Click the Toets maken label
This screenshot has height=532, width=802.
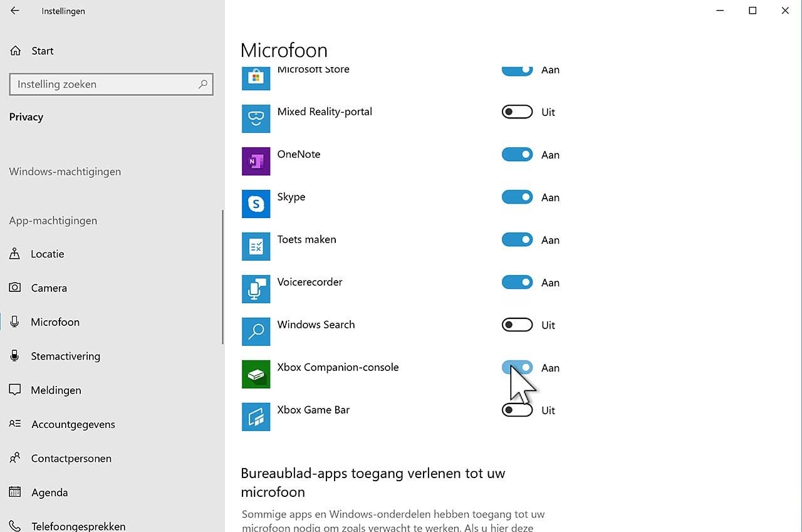(307, 239)
